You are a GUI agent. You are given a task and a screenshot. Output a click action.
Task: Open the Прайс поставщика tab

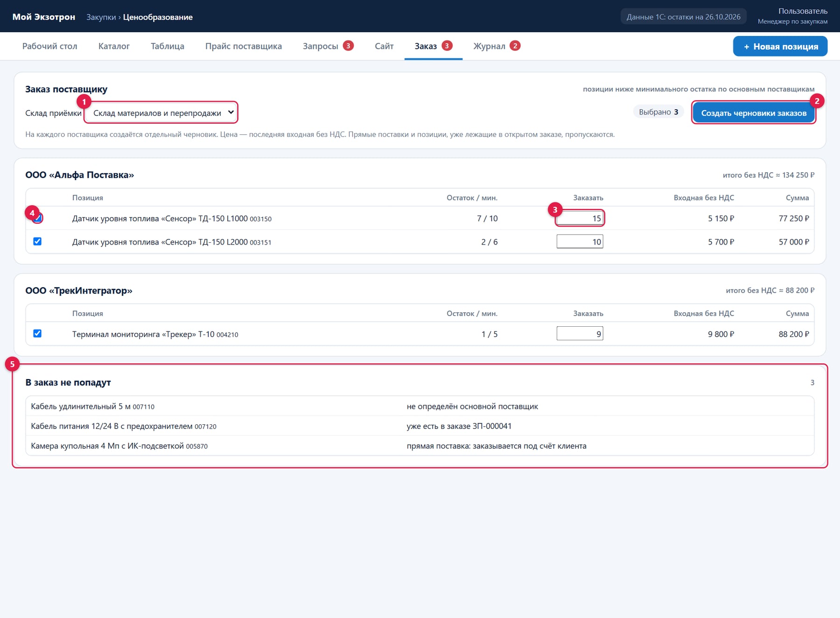pos(244,46)
